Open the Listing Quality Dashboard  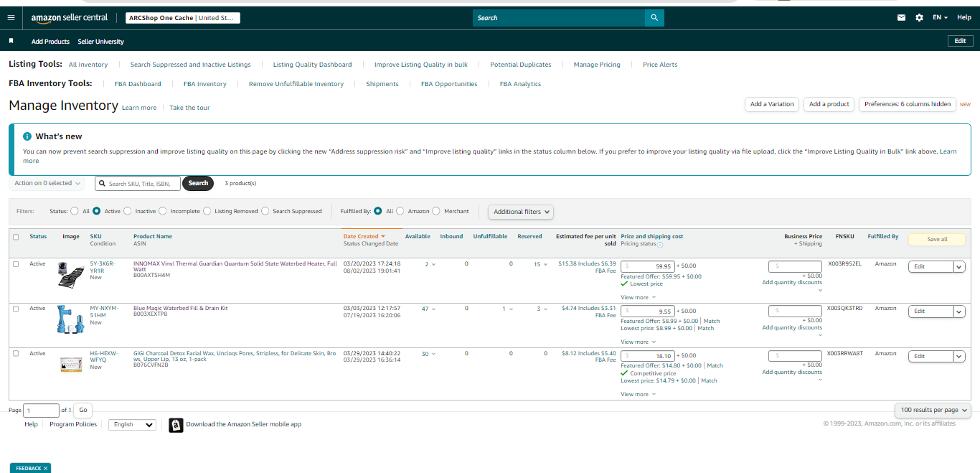pyautogui.click(x=312, y=65)
